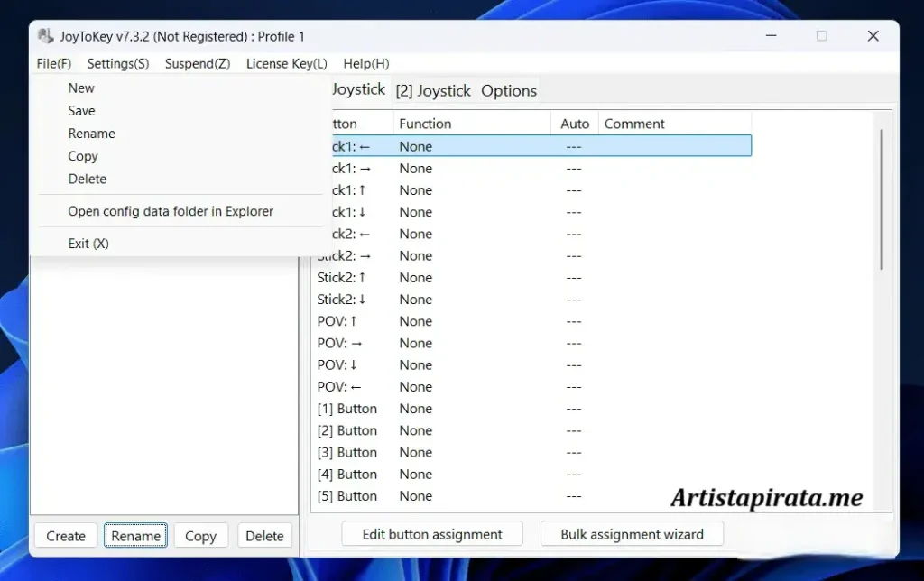Select the [2] Button row

click(532, 430)
